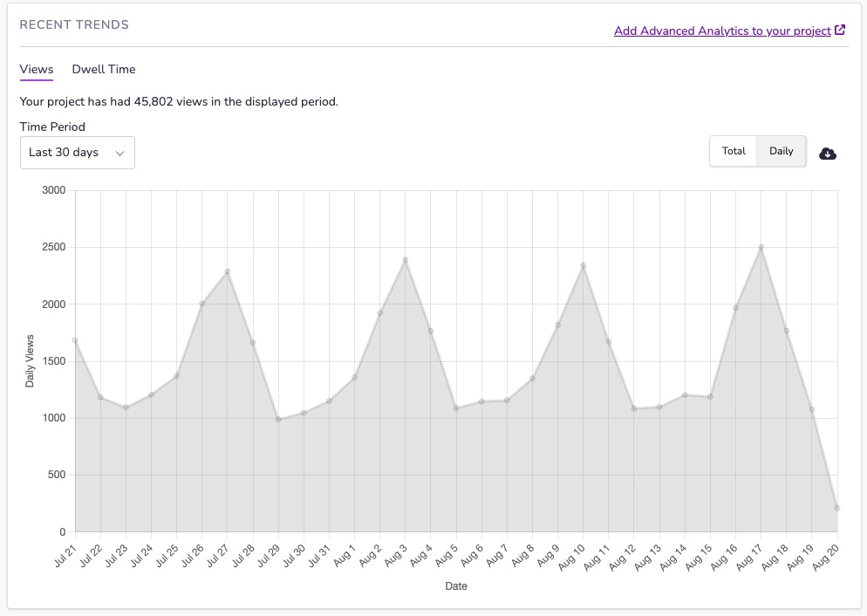The image size is (867, 616).
Task: Click external link icon beside Advanced Analytics
Action: [x=840, y=30]
